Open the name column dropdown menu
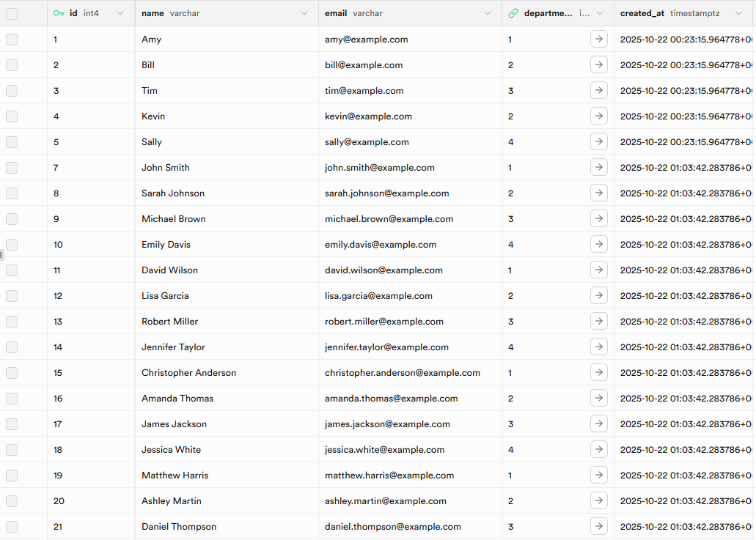This screenshot has height=540, width=756. (x=304, y=12)
